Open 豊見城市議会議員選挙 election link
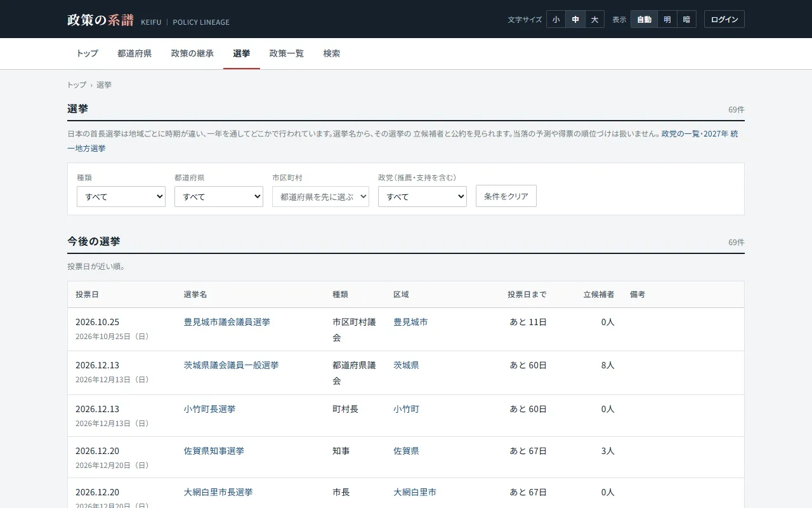This screenshot has width=812, height=508. click(227, 322)
